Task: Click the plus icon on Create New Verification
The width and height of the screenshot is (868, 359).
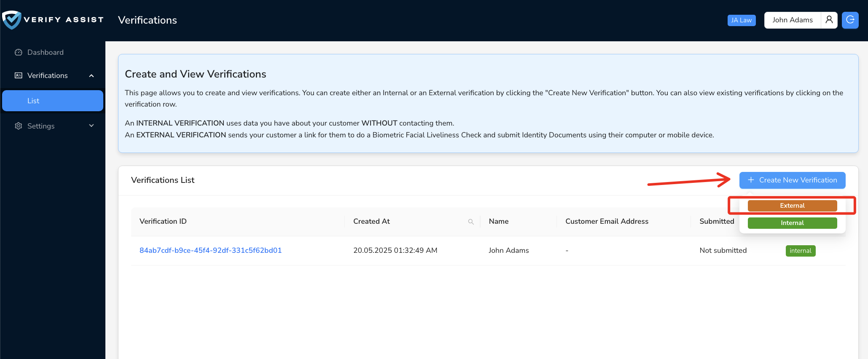Action: point(751,180)
